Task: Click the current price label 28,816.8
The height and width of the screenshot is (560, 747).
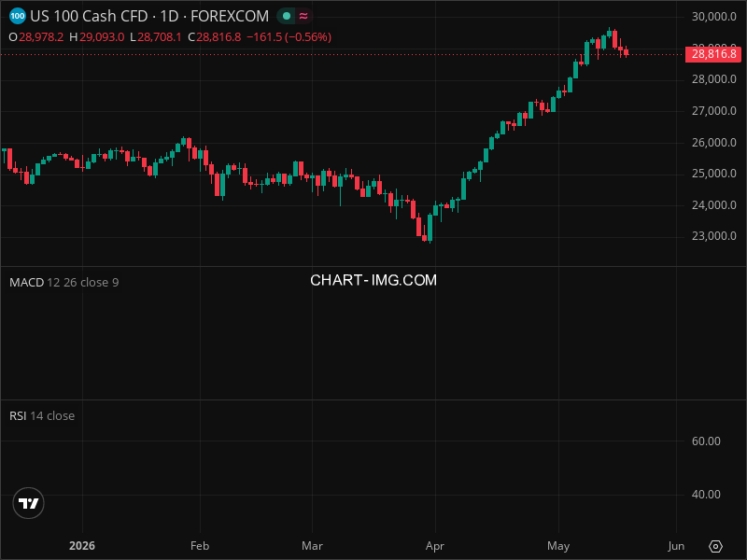Action: tap(713, 54)
